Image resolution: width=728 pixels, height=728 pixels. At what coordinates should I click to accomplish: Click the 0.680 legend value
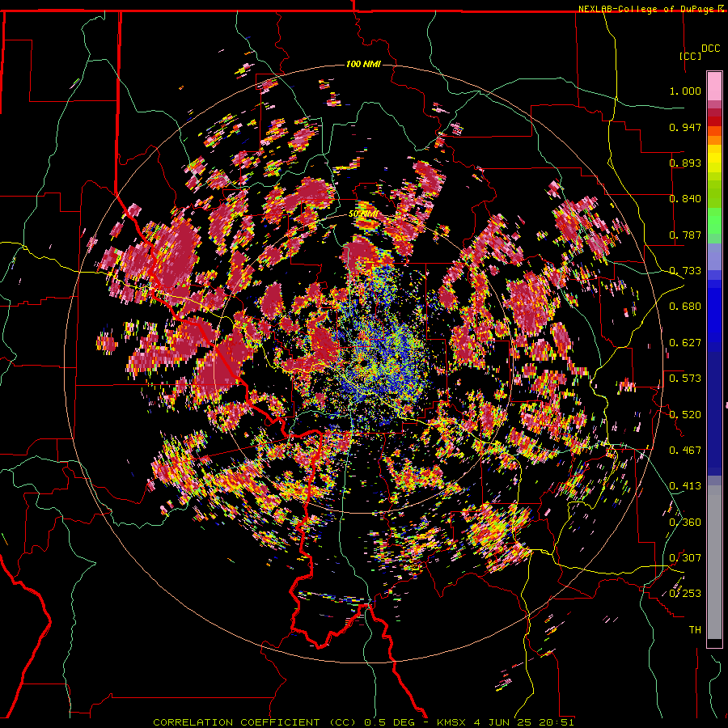[685, 307]
